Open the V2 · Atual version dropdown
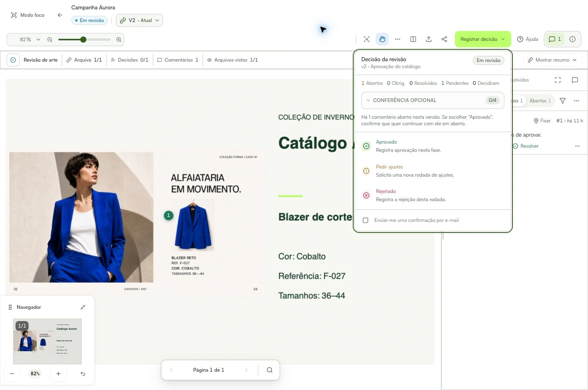The height and width of the screenshot is (390, 588). 139,20
